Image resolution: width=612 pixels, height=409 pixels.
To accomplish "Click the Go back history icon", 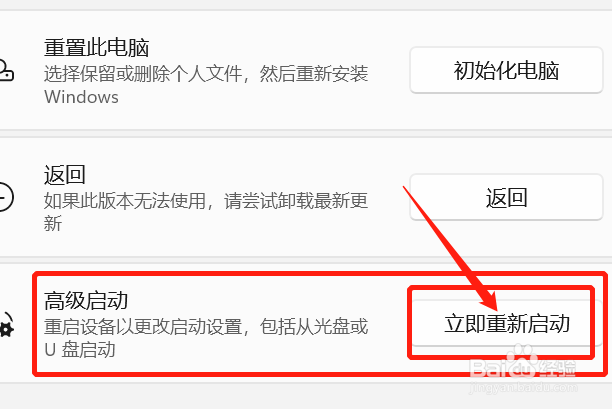I will coord(5,197).
